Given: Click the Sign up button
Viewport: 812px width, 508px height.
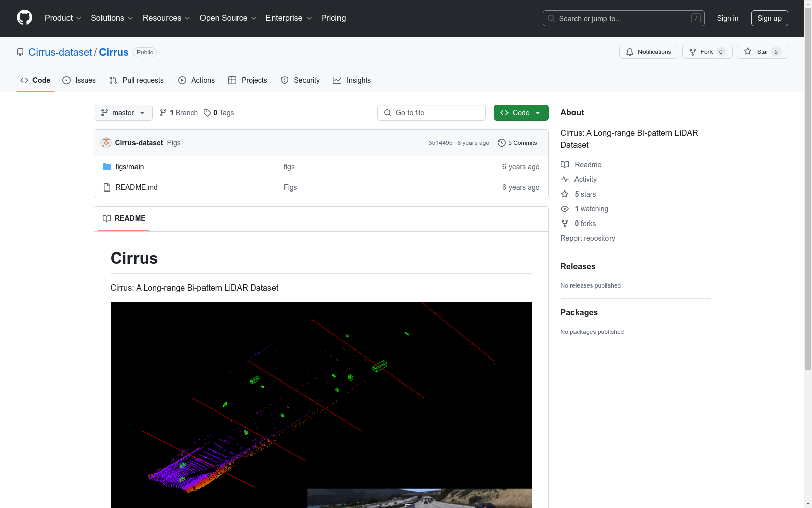Looking at the screenshot, I should pyautogui.click(x=769, y=18).
